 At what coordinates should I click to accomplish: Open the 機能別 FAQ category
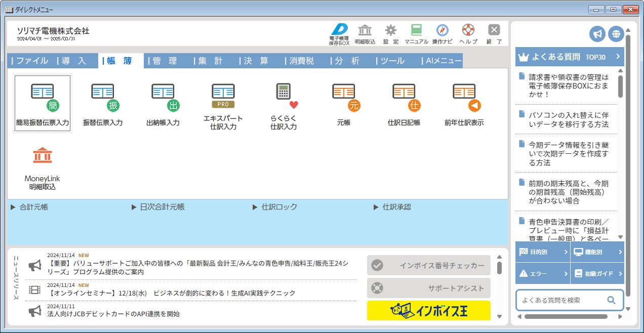click(596, 252)
